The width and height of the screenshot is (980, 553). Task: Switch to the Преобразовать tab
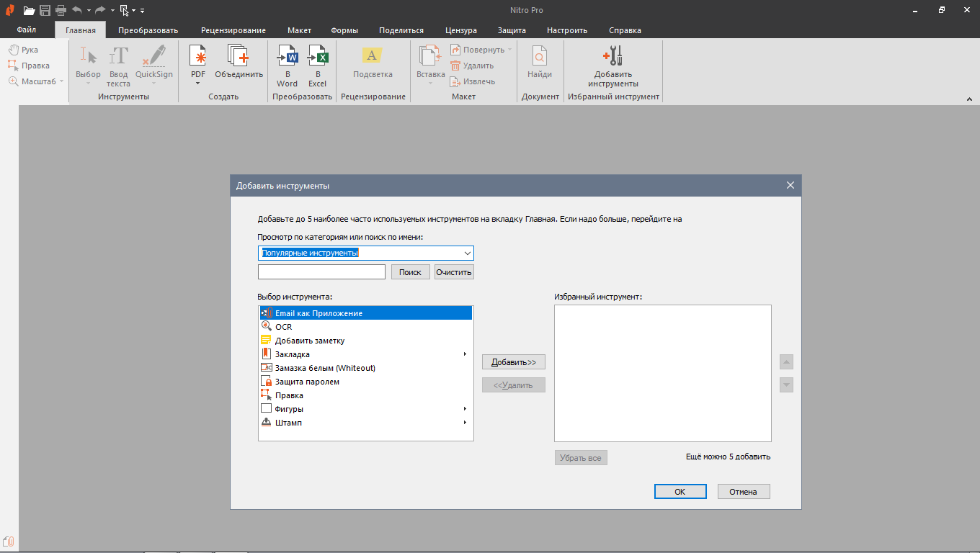148,30
